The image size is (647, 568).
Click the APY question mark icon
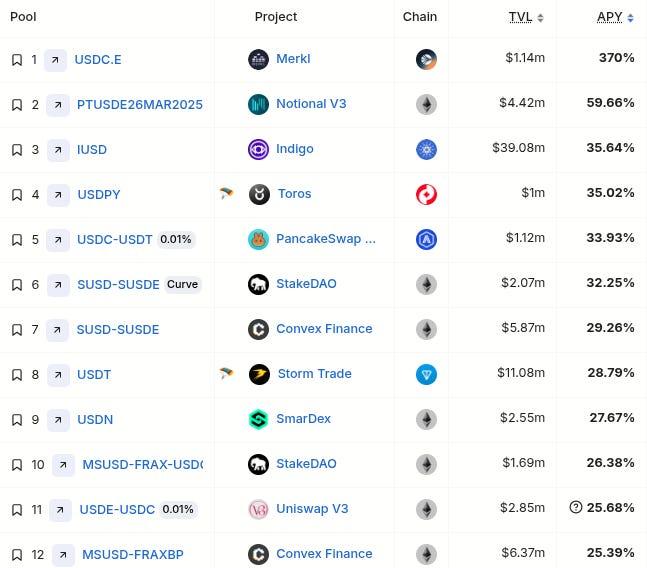[x=575, y=508]
